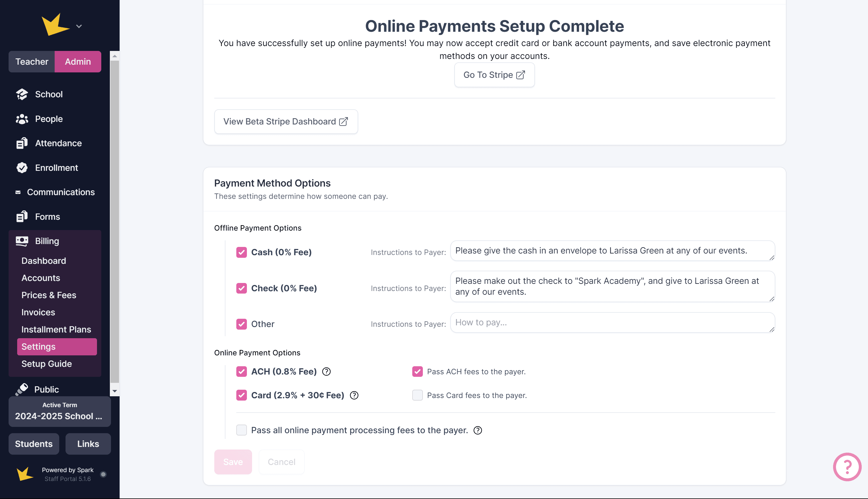Image resolution: width=868 pixels, height=499 pixels.
Task: Check Pass all online payment processing fees
Action: pos(241,430)
